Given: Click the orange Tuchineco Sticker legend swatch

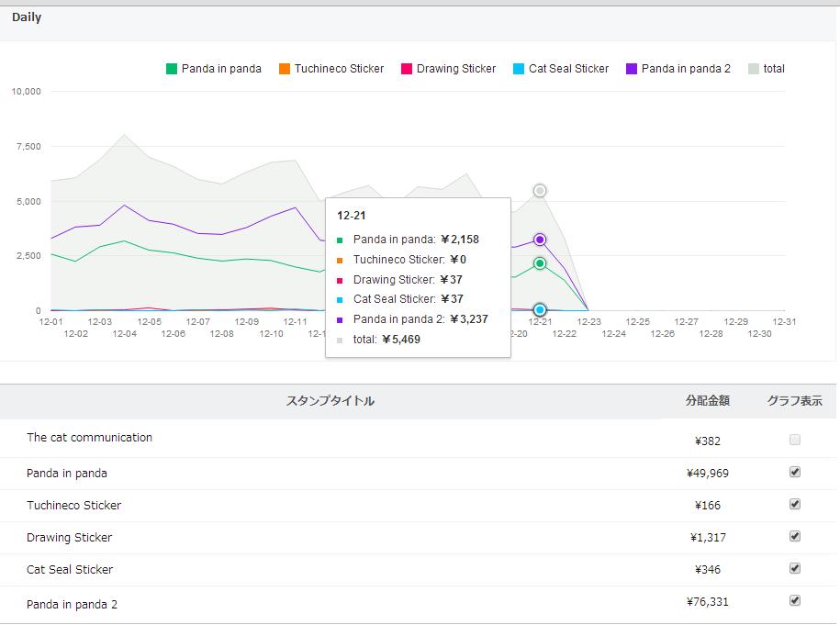Looking at the screenshot, I should [x=285, y=69].
